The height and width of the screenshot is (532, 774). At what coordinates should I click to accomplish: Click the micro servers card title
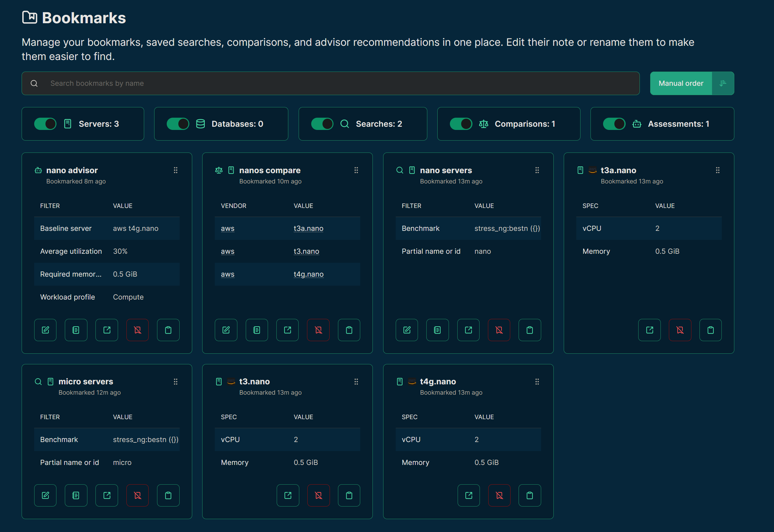pos(86,381)
